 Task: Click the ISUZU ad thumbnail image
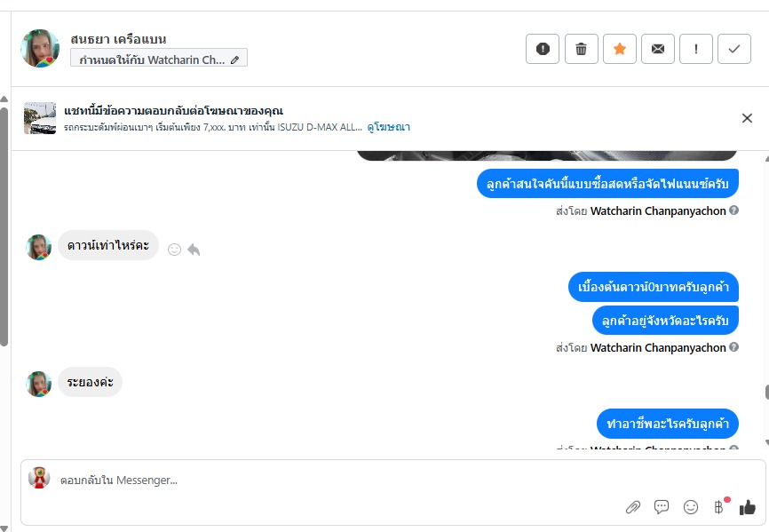point(40,118)
